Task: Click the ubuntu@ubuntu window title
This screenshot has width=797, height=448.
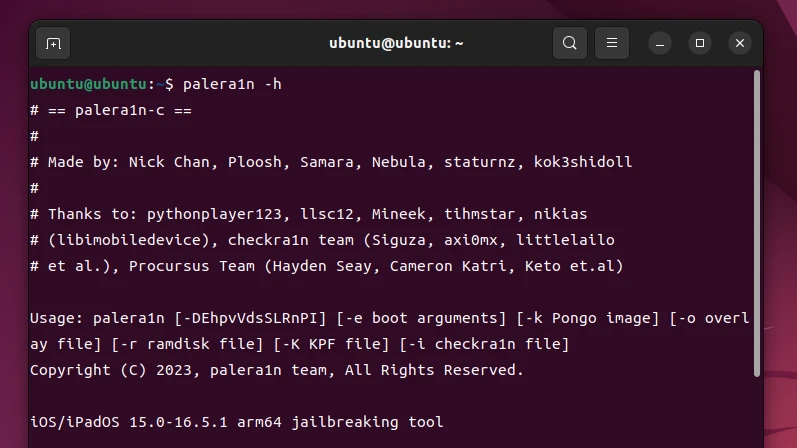Action: pos(396,43)
